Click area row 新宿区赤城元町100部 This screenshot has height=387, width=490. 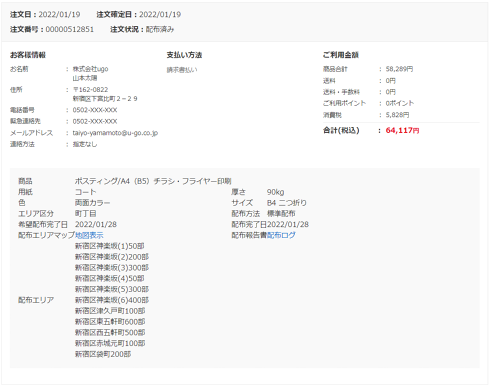tap(110, 343)
